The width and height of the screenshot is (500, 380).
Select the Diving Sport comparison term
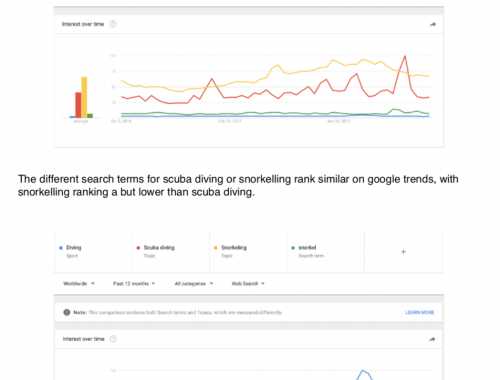tap(93, 252)
